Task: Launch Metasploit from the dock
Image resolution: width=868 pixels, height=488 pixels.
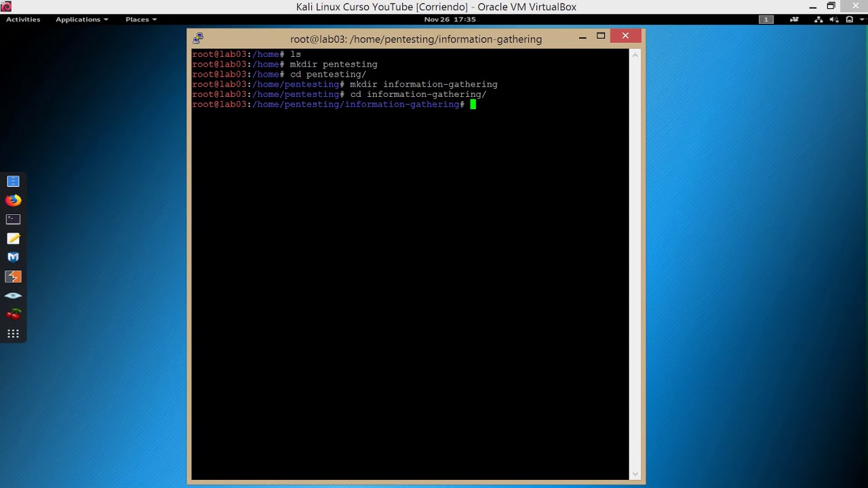Action: click(13, 258)
